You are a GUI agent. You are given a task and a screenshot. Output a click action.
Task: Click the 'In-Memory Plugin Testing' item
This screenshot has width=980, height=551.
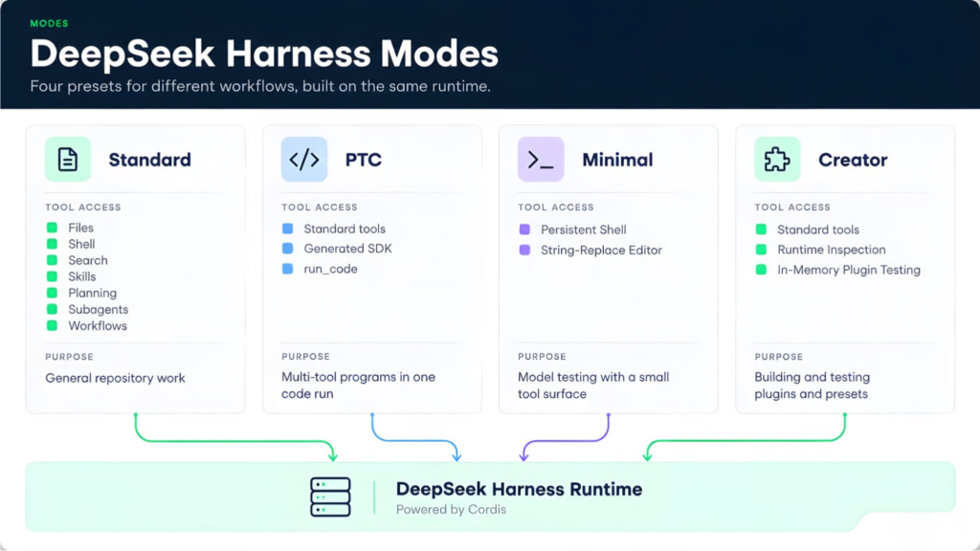(x=849, y=270)
